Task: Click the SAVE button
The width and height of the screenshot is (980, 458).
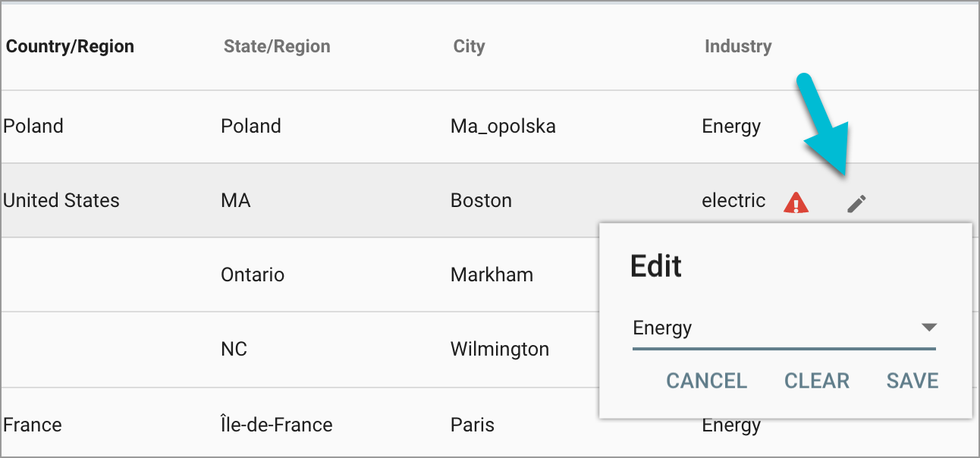Action: tap(912, 381)
